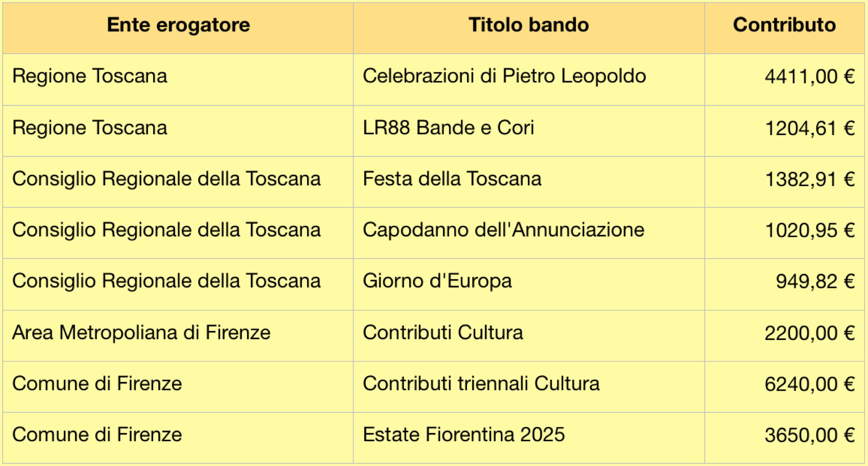This screenshot has width=868, height=466.
Task: Click the "Contributo" column header
Action: [x=784, y=25]
